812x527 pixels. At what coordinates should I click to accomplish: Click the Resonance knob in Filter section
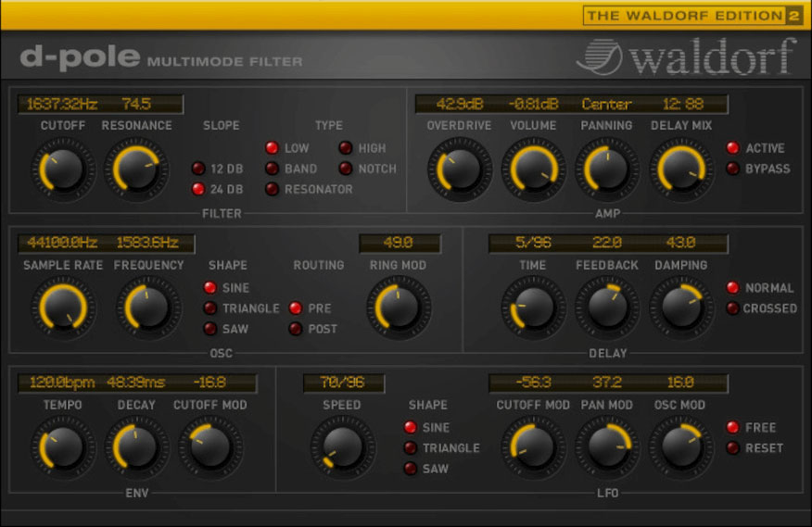point(136,170)
